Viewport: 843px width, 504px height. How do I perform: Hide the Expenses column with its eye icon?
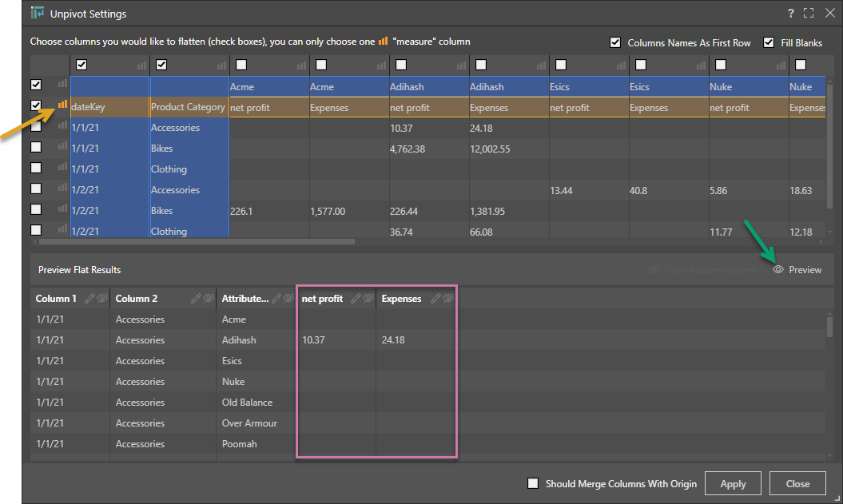coord(448,299)
